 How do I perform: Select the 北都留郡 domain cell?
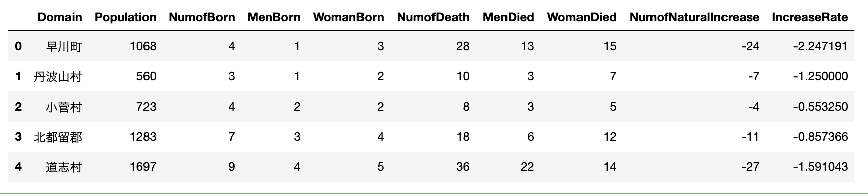57,137
